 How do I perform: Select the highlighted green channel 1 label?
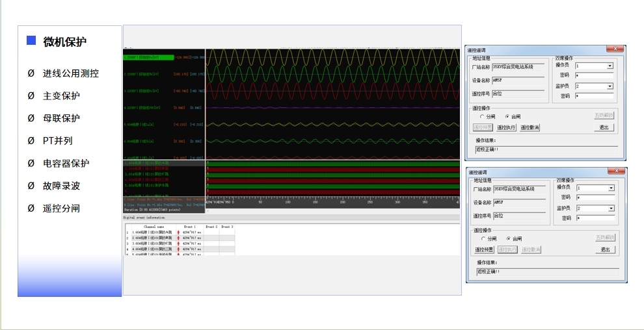coord(148,57)
